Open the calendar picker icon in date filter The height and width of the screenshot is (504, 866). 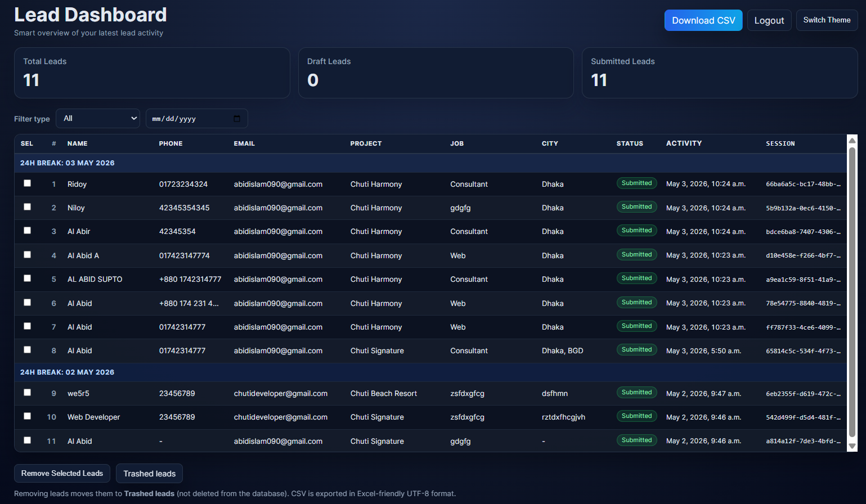coord(236,119)
